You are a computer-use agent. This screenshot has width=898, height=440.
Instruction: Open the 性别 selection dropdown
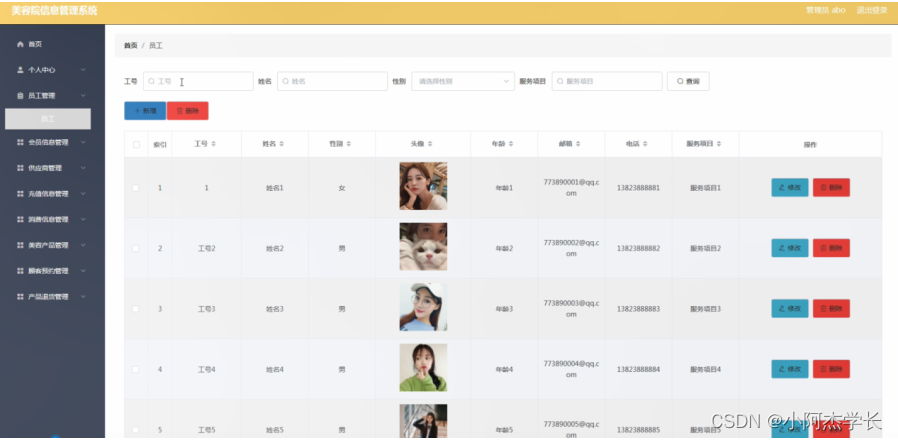(463, 81)
